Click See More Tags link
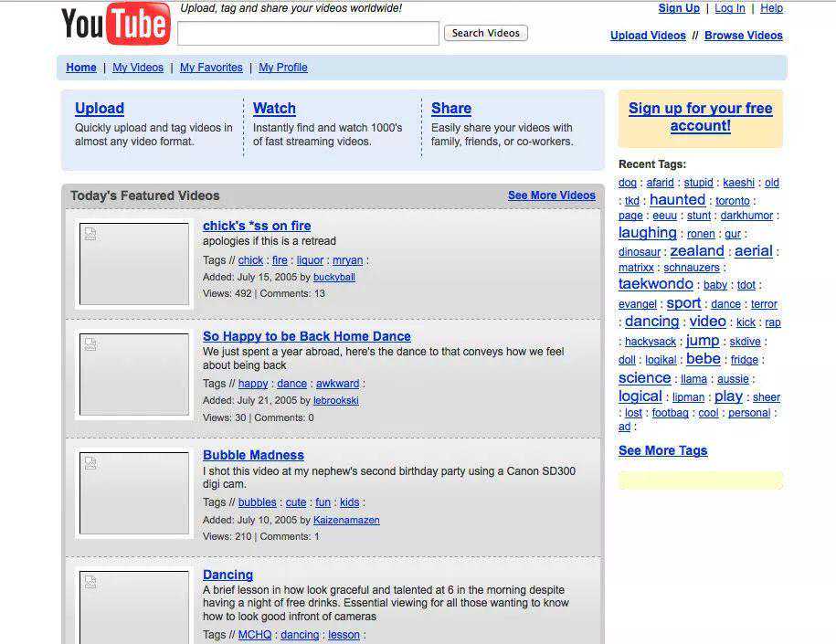 tap(662, 450)
